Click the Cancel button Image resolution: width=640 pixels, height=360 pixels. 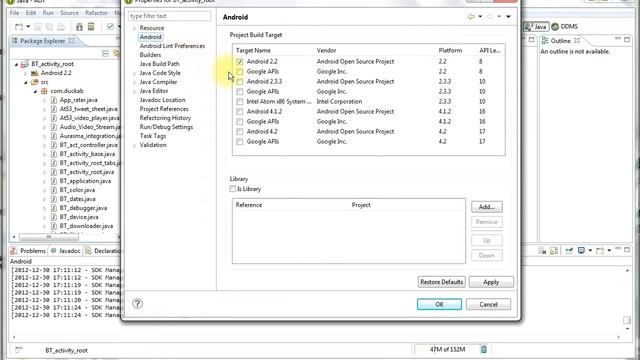coord(488,304)
